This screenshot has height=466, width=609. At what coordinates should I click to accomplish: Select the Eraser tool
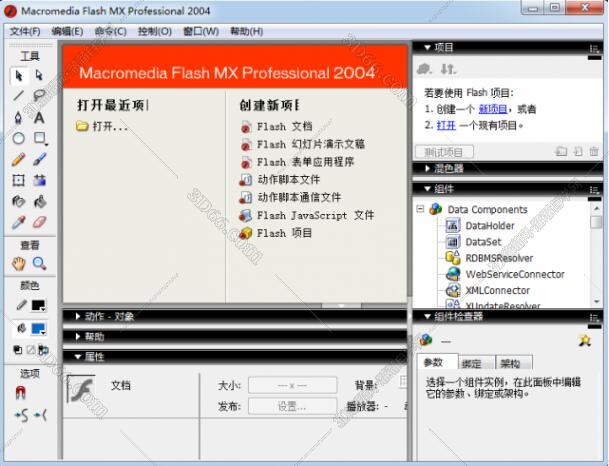[39, 222]
